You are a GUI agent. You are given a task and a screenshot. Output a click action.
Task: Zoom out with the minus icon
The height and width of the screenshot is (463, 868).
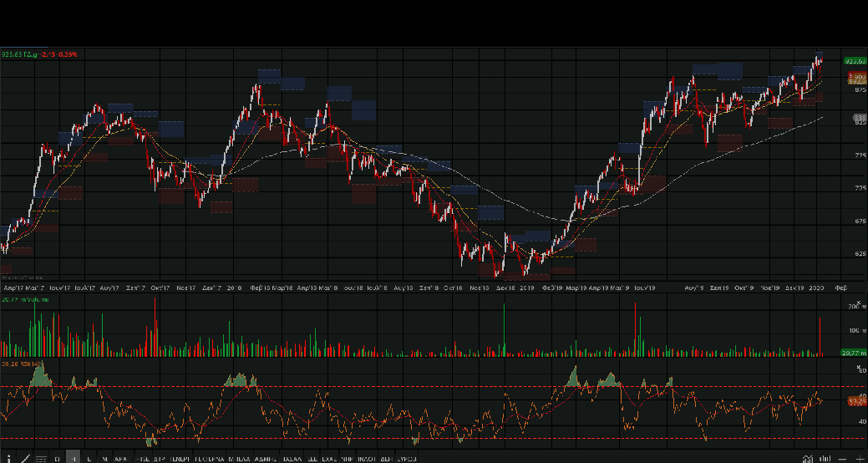pyautogui.click(x=842, y=459)
